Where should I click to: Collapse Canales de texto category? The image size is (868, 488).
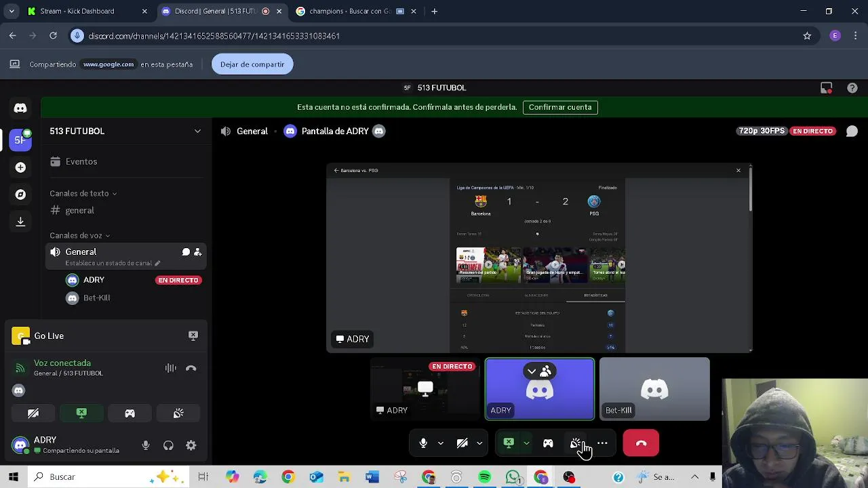[x=83, y=194]
